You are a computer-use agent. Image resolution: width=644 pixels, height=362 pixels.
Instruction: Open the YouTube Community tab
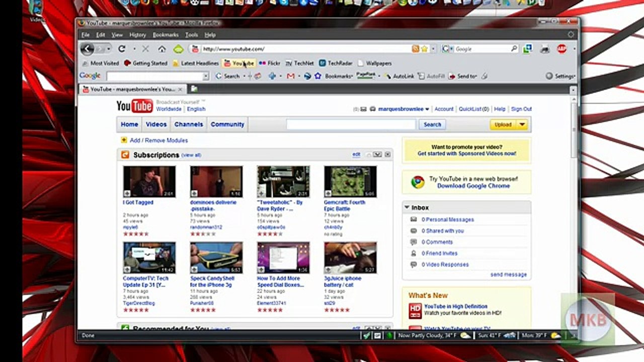pos(227,124)
